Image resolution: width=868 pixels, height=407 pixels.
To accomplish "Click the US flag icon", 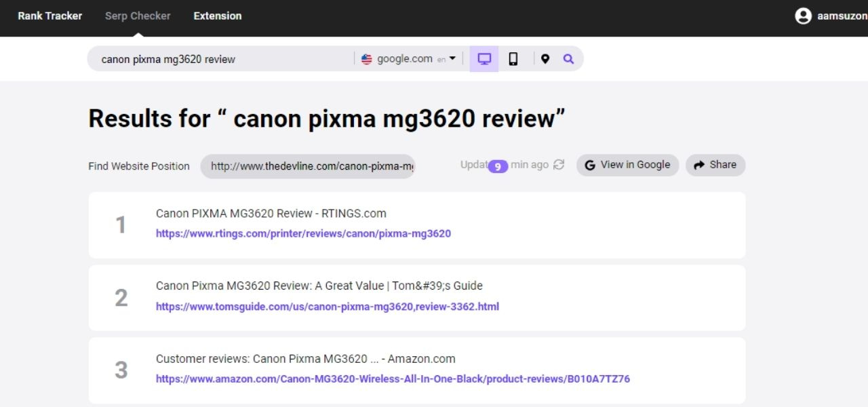I will point(367,59).
